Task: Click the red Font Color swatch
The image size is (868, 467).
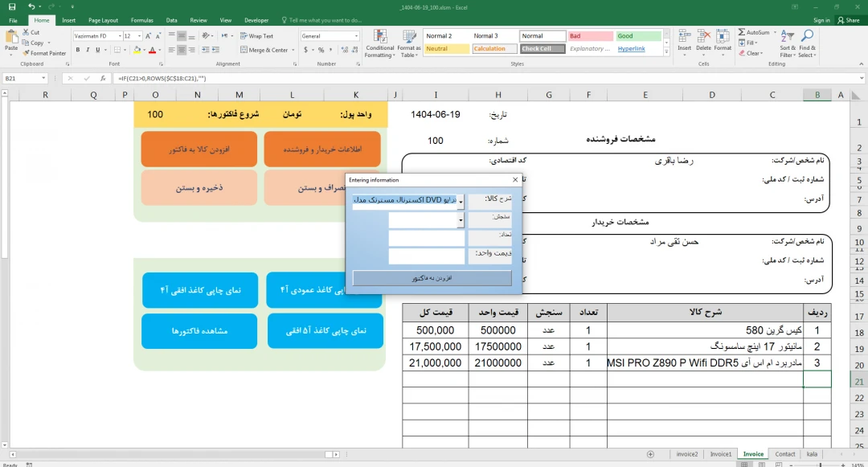Action: tap(152, 50)
